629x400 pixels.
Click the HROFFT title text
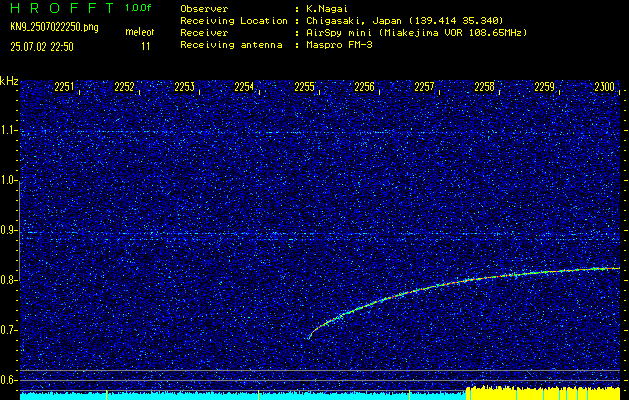pyautogui.click(x=64, y=8)
